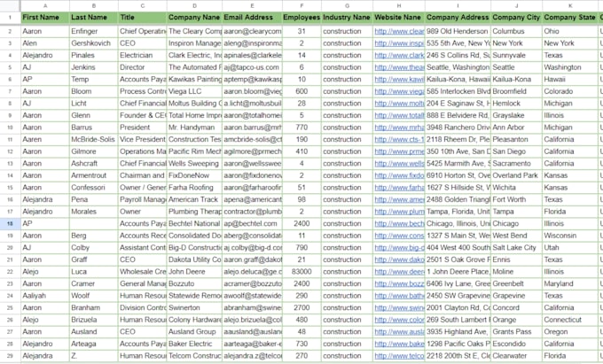
Task: Select column A header
Action: pos(45,6)
